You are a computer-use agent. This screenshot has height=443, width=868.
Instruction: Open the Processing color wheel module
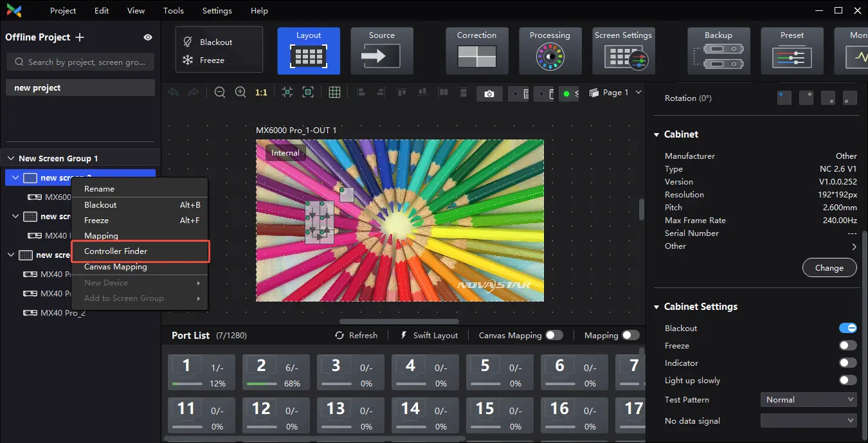pos(550,51)
